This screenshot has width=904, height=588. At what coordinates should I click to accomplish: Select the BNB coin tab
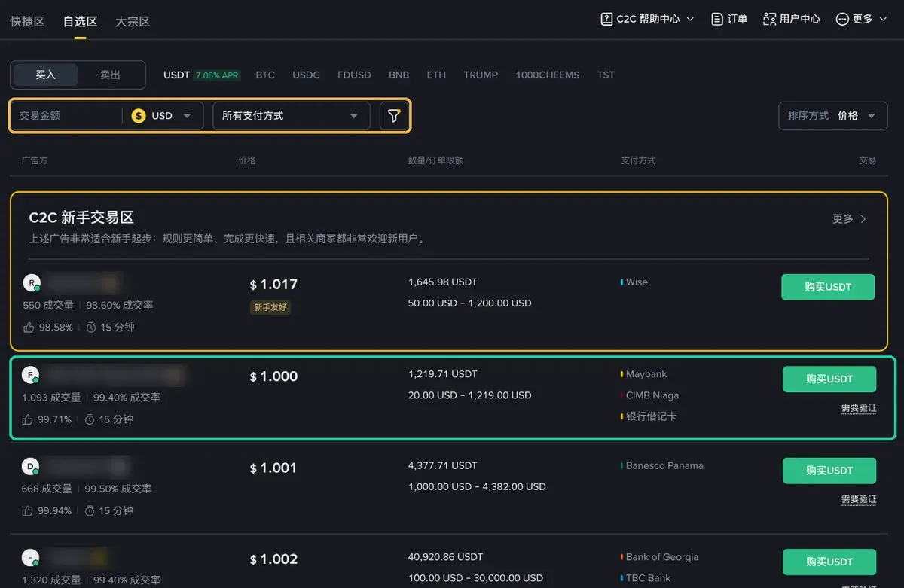399,75
